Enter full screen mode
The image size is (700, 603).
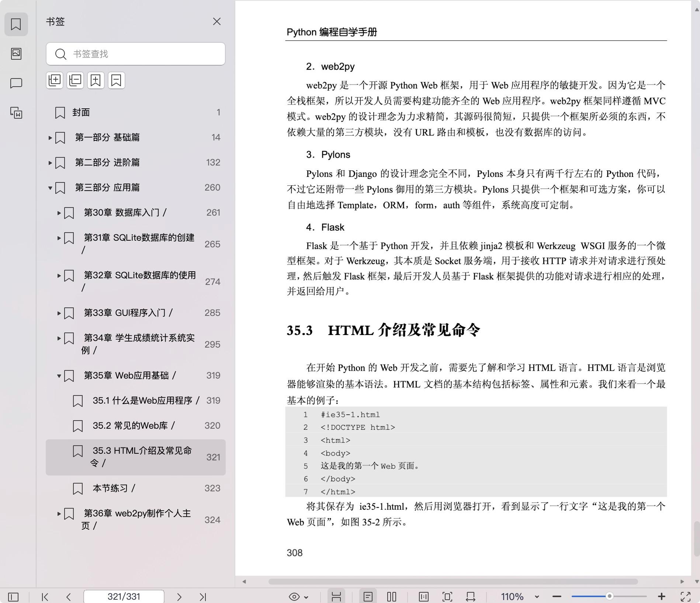coord(686,596)
